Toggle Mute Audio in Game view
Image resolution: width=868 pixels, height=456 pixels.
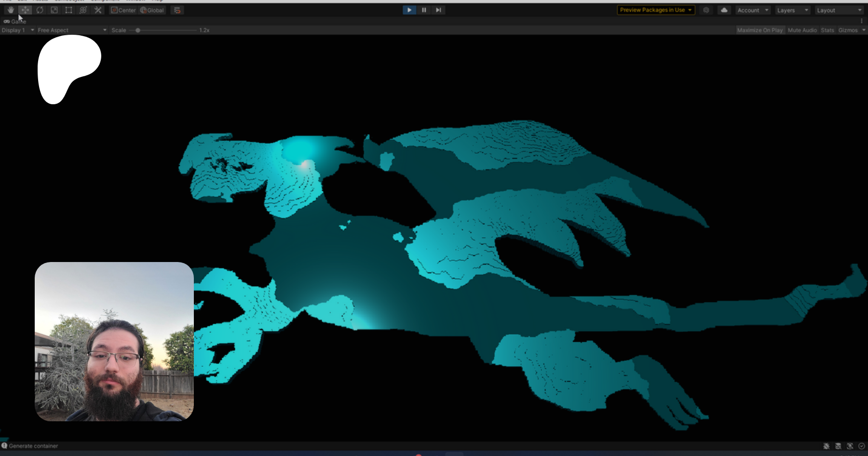(802, 30)
